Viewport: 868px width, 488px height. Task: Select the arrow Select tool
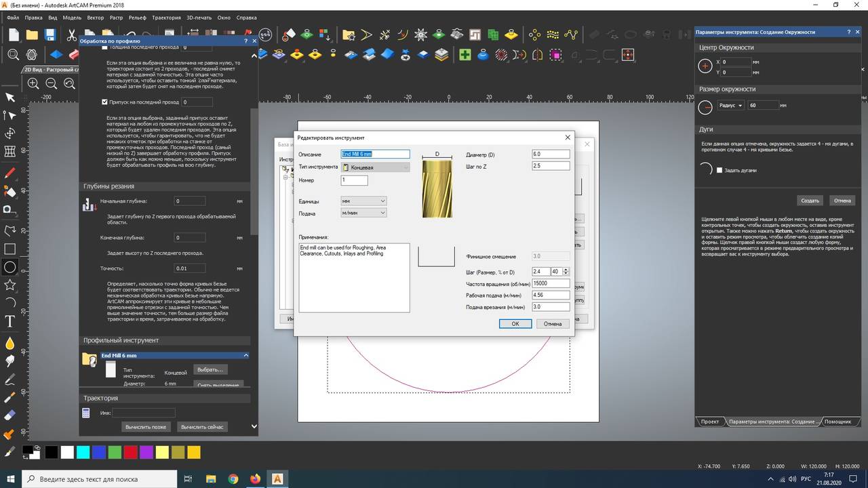[10, 98]
